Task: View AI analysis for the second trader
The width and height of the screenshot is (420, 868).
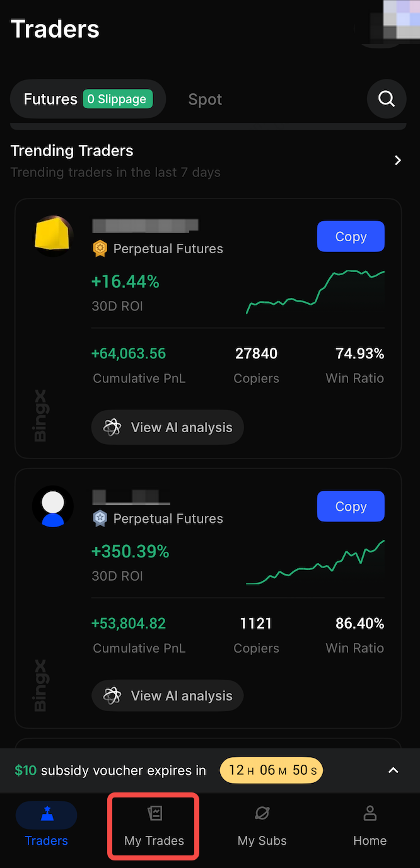Action: [x=168, y=696]
